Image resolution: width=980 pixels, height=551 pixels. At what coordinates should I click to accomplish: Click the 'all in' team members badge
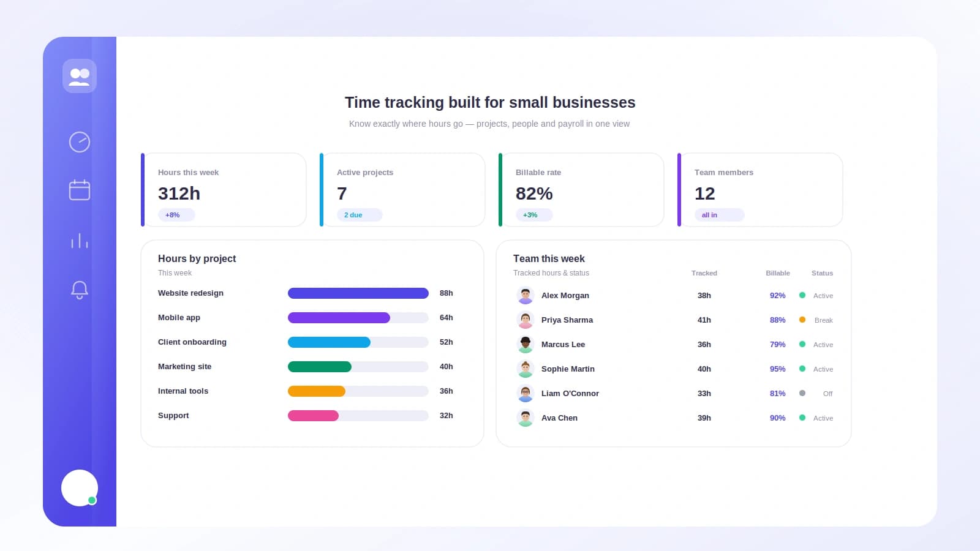[719, 215]
